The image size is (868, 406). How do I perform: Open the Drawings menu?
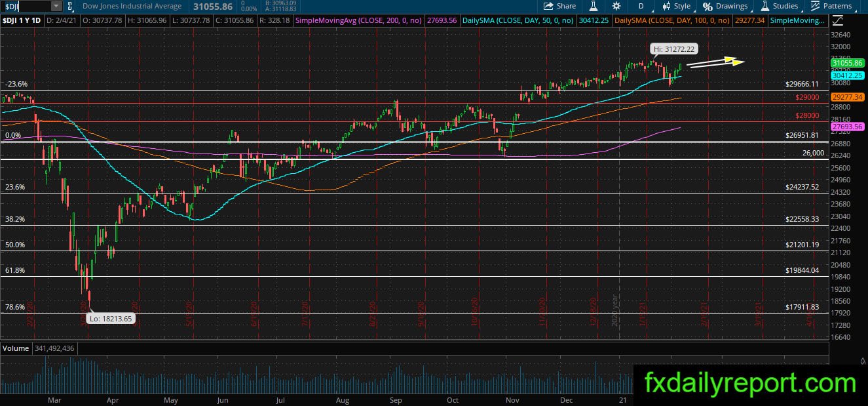[725, 6]
